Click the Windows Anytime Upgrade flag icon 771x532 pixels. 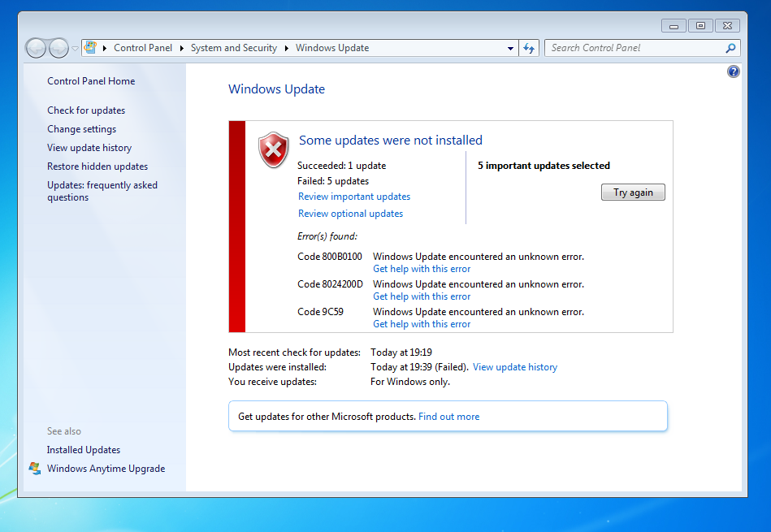(x=35, y=468)
